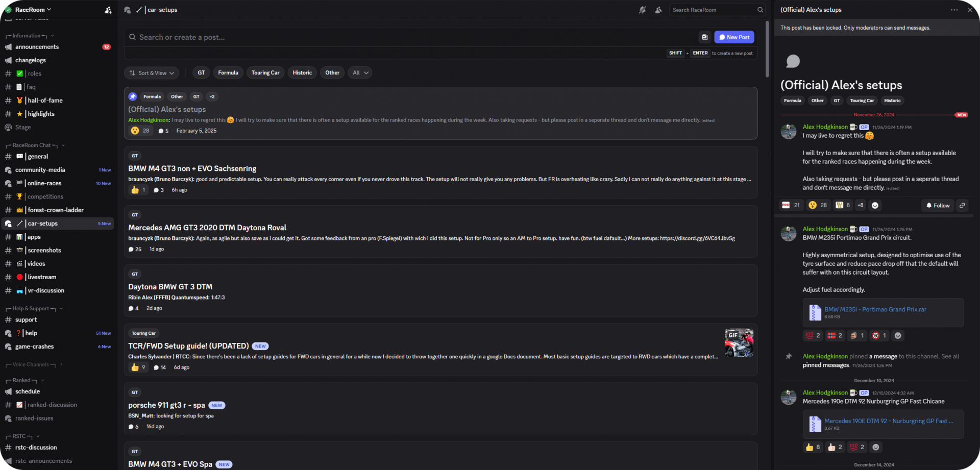This screenshot has height=470, width=980.
Task: Open notification settings bell in channel header
Action: coord(642,10)
